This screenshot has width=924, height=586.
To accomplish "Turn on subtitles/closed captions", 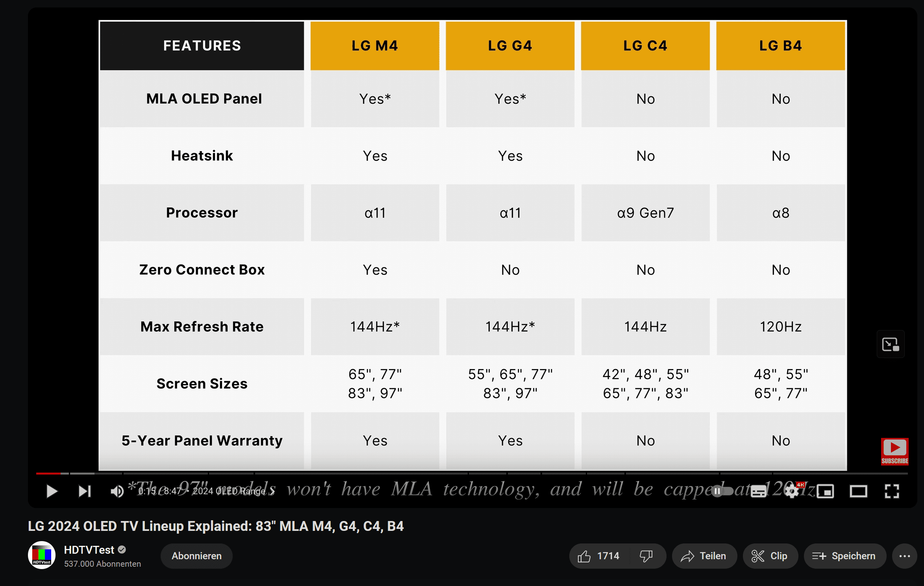I will click(758, 491).
